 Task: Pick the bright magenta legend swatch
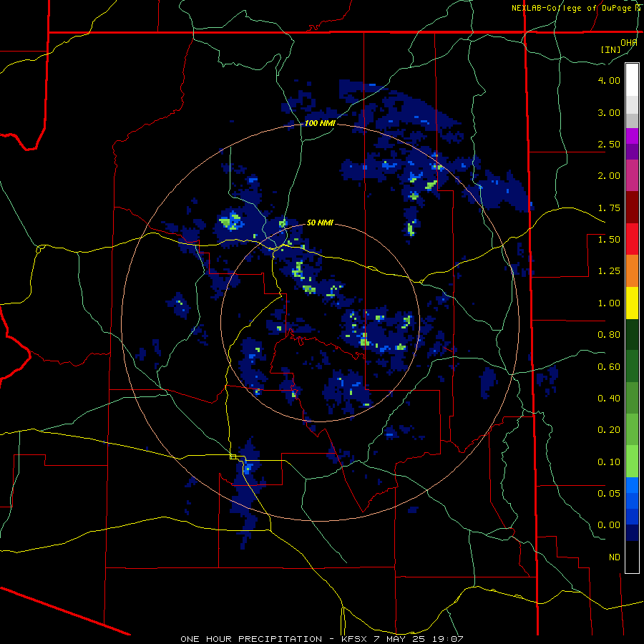(632, 136)
